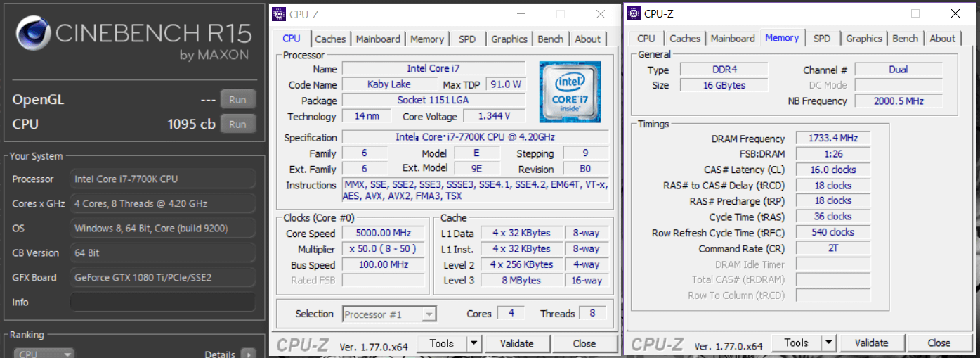
Task: Click the Bus Speed value 100.00 MHz
Action: (384, 265)
